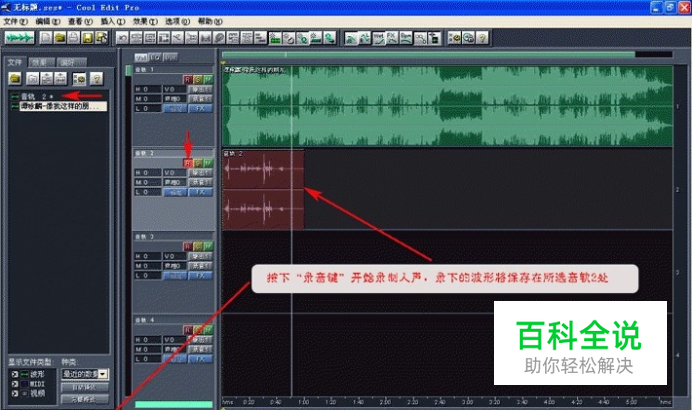
Task: Click the Open File icon in file panel
Action: click(x=15, y=79)
